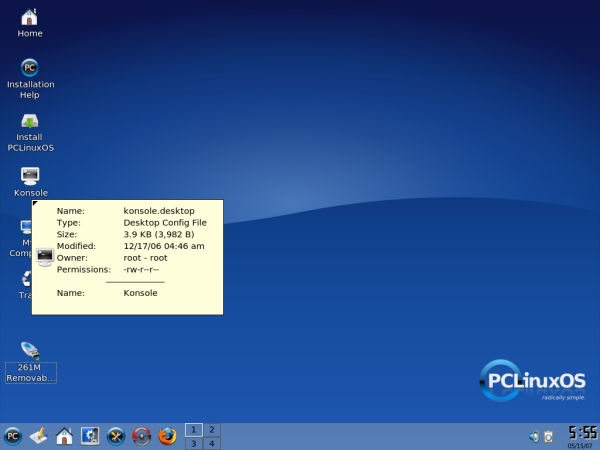Screen dimensions: 600x450
Task: Open the PC start menu button
Action: 13,436
